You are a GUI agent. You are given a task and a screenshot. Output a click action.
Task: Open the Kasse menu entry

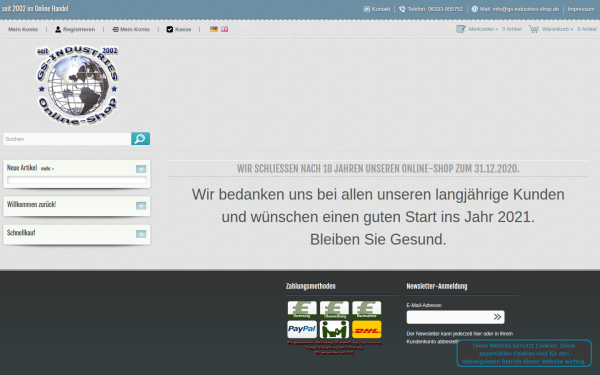[x=183, y=29]
